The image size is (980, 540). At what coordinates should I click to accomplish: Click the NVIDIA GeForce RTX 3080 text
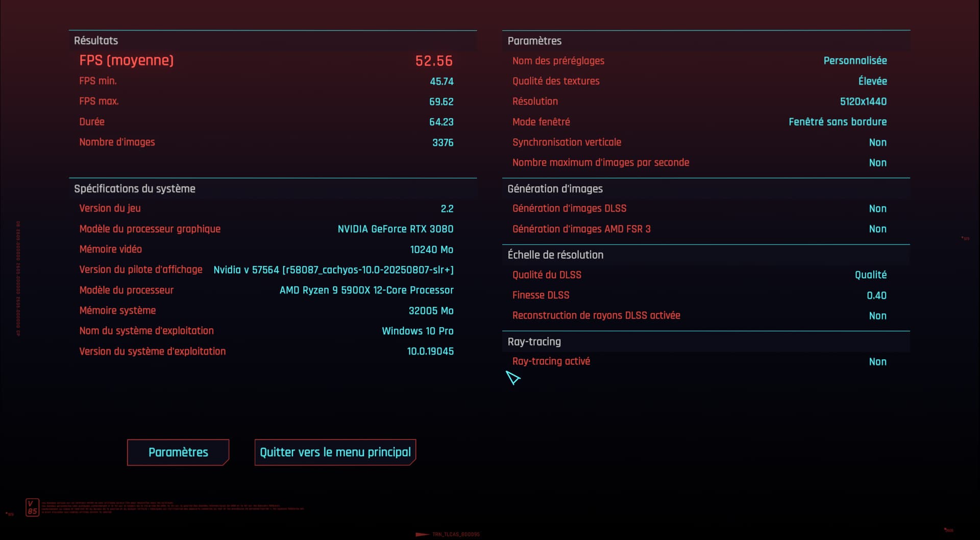395,229
